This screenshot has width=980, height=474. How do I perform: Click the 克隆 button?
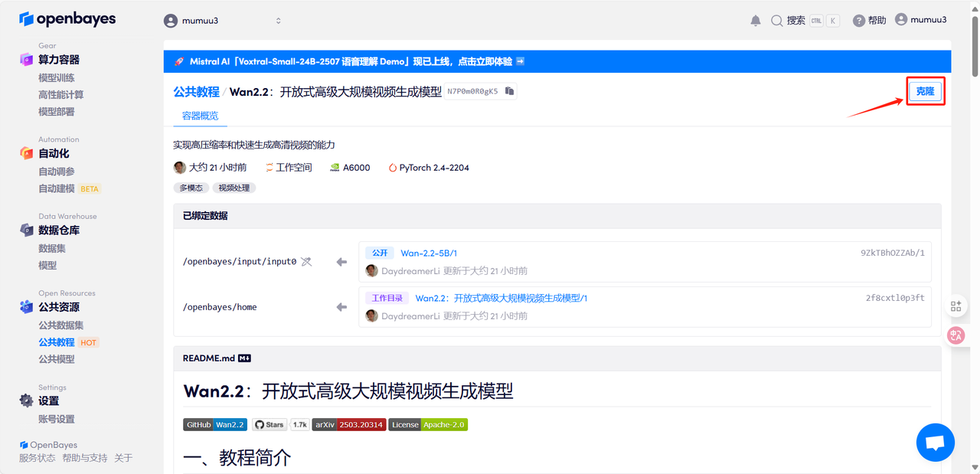925,91
